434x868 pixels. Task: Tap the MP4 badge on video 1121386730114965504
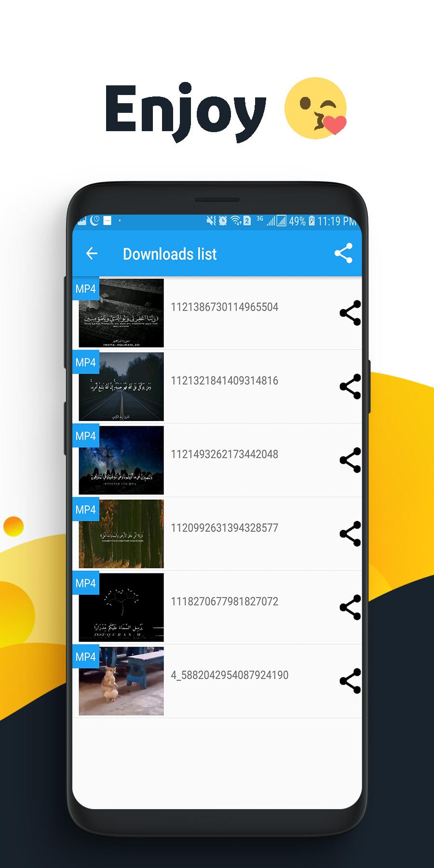click(x=86, y=289)
